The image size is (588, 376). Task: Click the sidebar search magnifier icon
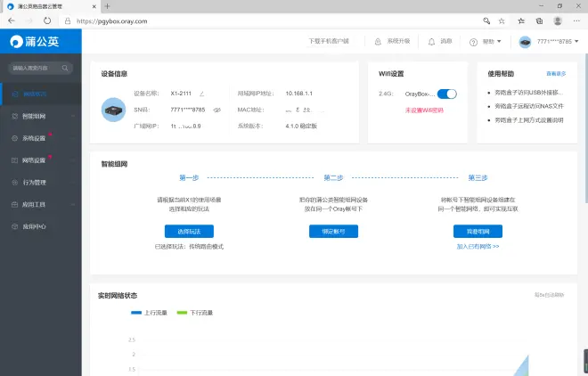coord(65,68)
